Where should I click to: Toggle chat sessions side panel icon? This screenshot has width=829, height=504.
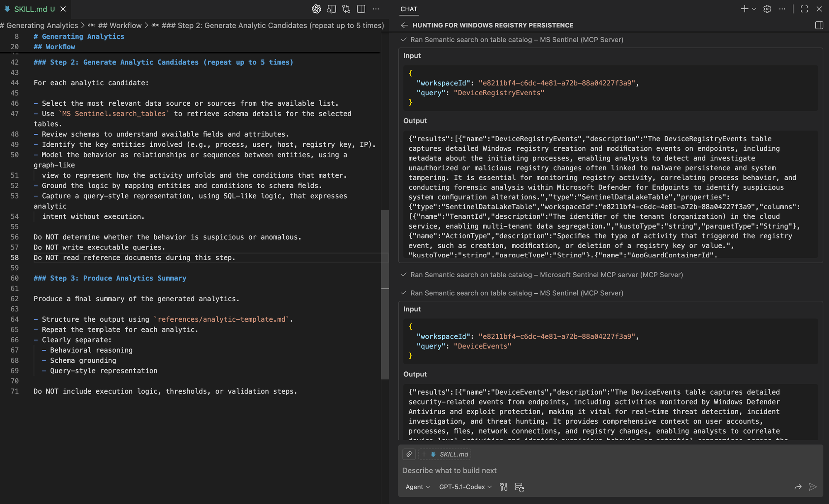819,25
